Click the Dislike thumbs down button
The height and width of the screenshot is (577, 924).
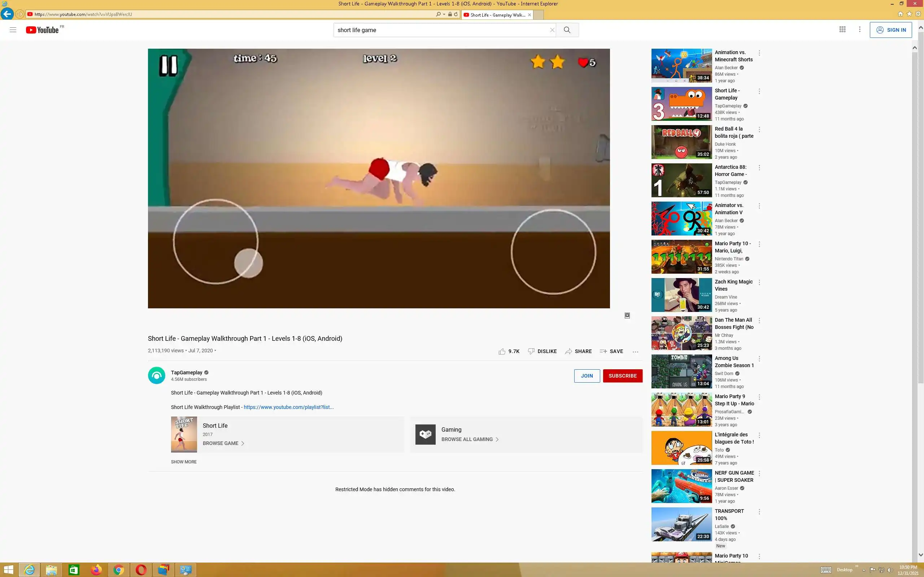pos(542,351)
